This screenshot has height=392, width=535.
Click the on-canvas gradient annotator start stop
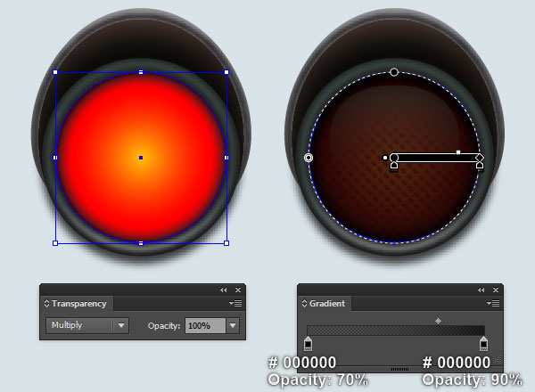[x=394, y=165]
